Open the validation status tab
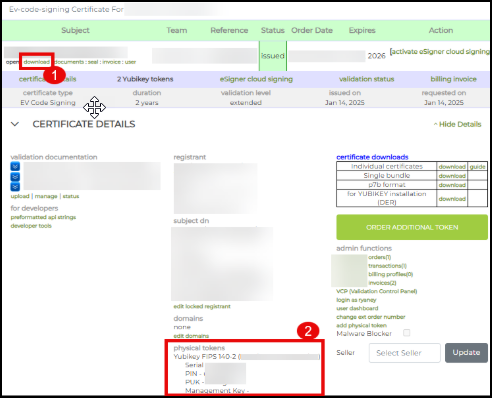Viewport: 492px width, 398px height. [367, 79]
